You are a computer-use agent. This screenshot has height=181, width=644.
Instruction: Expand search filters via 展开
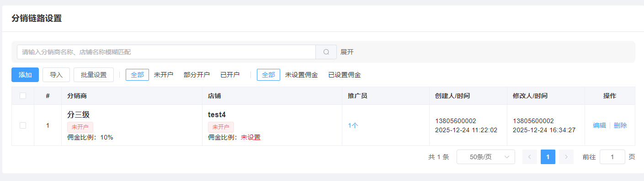click(x=347, y=52)
